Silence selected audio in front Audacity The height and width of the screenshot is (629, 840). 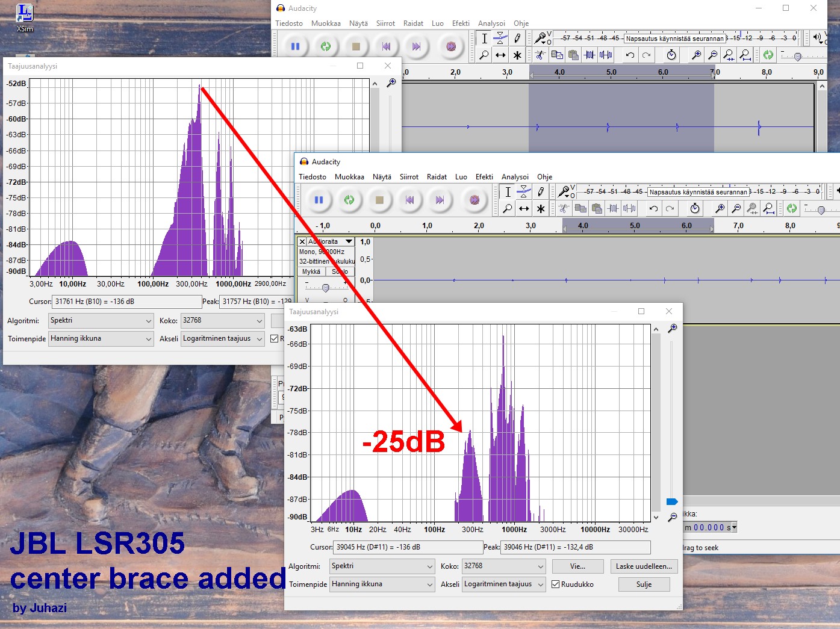click(629, 208)
